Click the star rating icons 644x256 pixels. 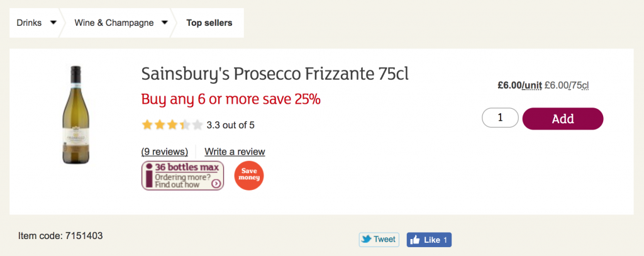[172, 125]
